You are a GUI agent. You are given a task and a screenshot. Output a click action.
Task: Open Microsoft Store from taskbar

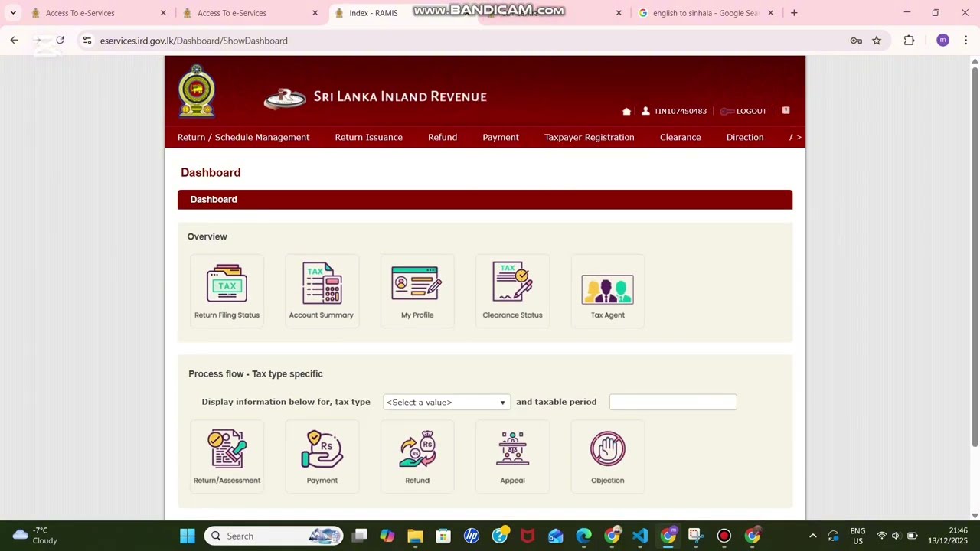[443, 536]
